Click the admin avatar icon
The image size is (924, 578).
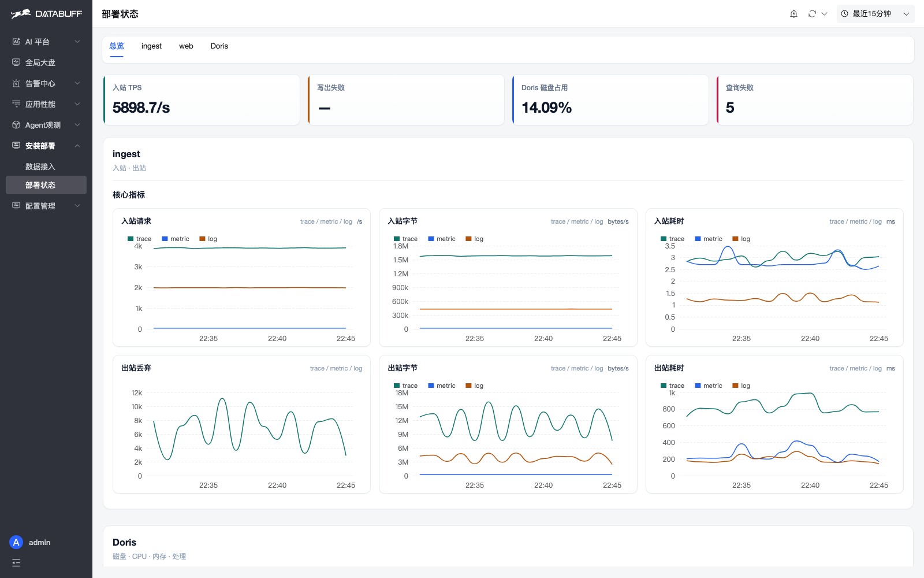(x=16, y=542)
